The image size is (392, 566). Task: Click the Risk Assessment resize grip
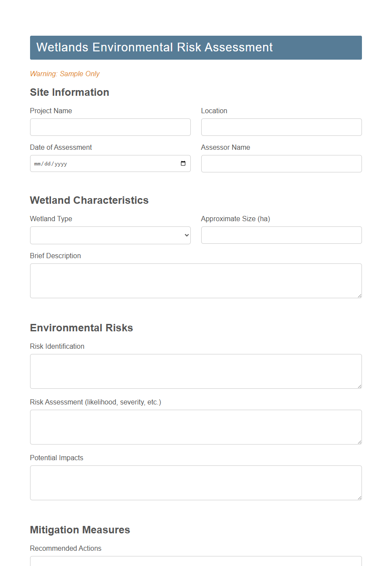(x=360, y=443)
